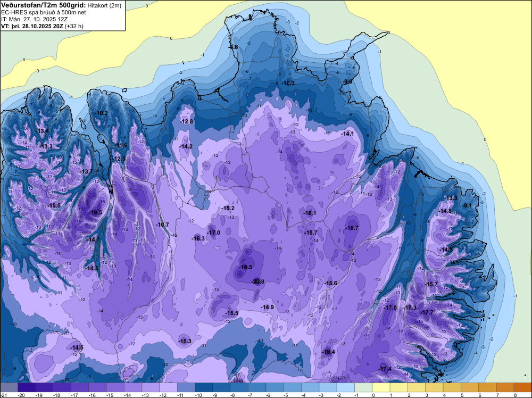Screen dimensions: 532x398
Task: Select the '-17.7' temperature label
Action: [427, 312]
